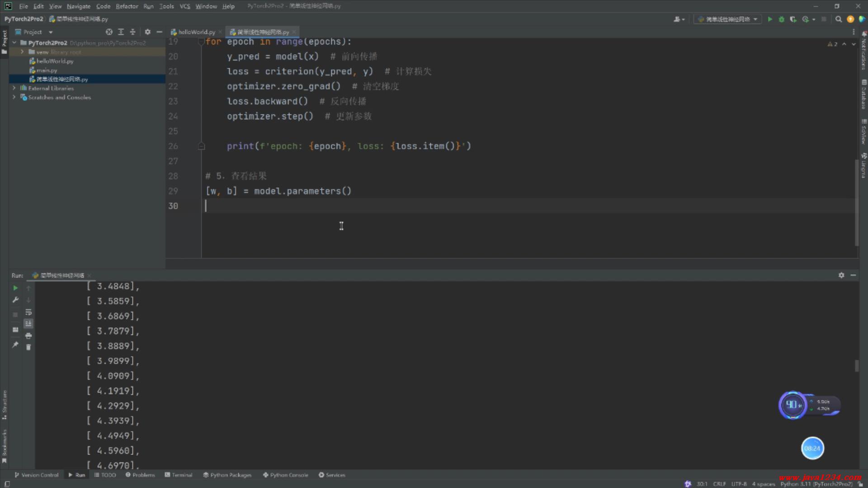
Task: Click the Run console vertical scrollbar
Action: [x=856, y=366]
